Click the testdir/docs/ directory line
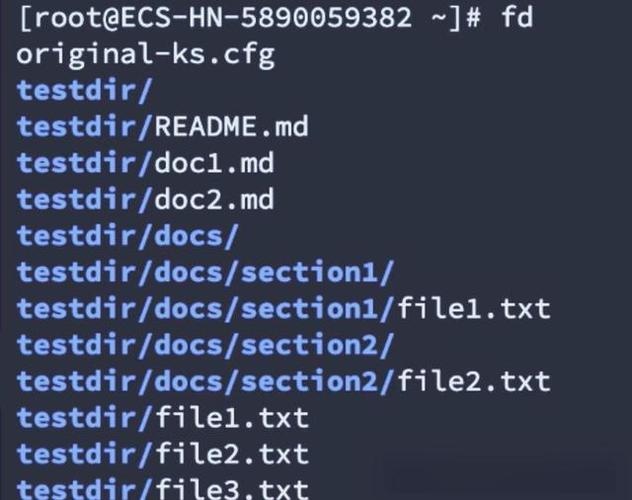Viewport: 632px width, 500px height. [128, 236]
